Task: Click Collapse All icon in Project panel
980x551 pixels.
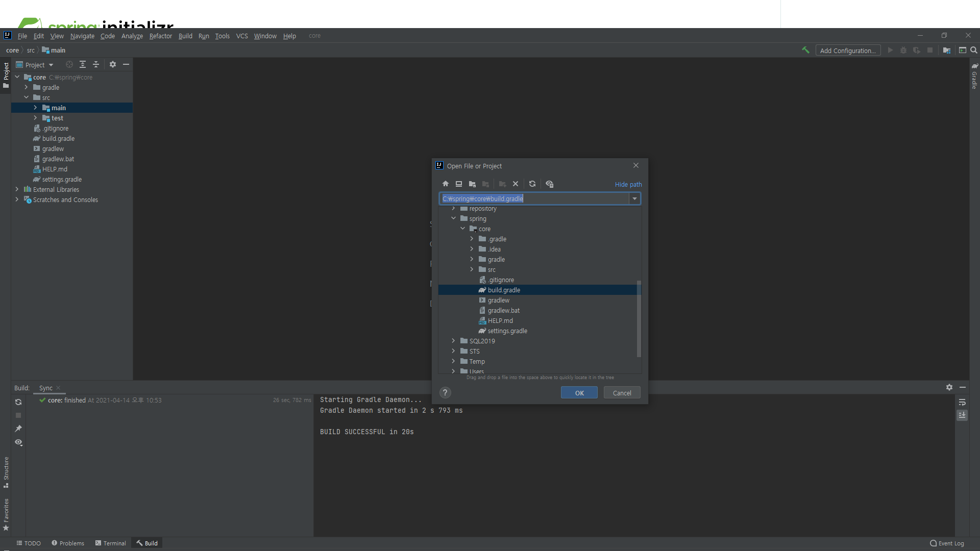Action: click(x=96, y=65)
